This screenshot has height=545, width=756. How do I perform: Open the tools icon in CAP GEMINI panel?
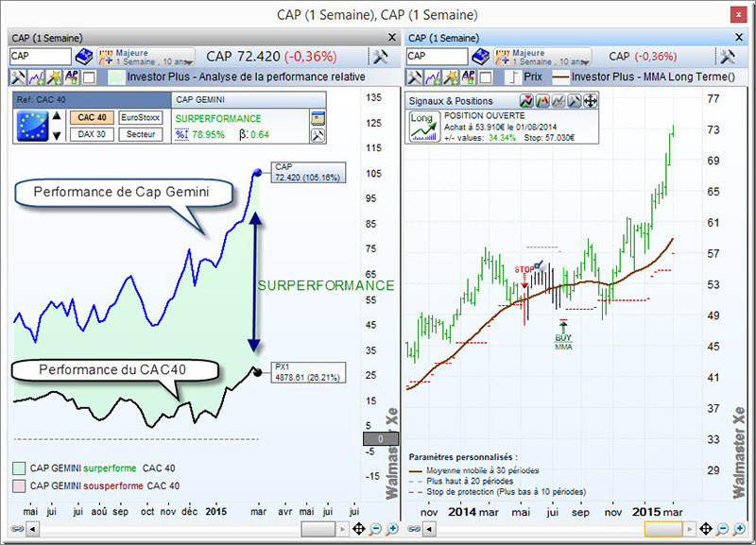coord(318,135)
